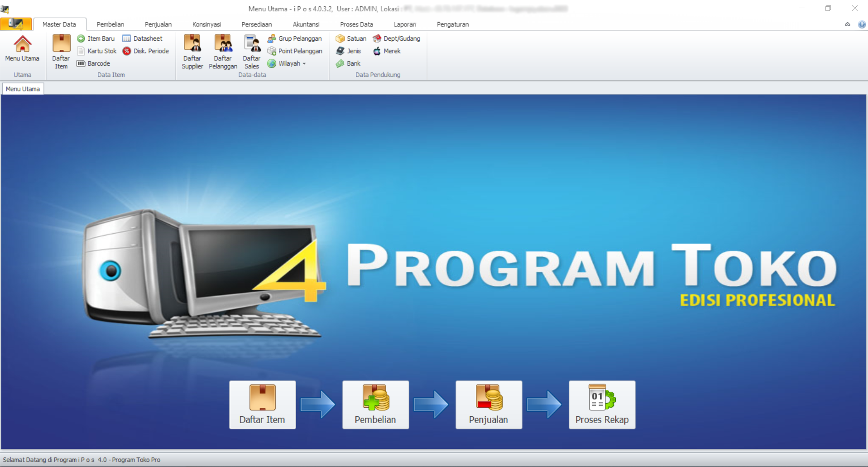The image size is (868, 467).
Task: Open Disk. Periode discount settings
Action: pyautogui.click(x=146, y=51)
